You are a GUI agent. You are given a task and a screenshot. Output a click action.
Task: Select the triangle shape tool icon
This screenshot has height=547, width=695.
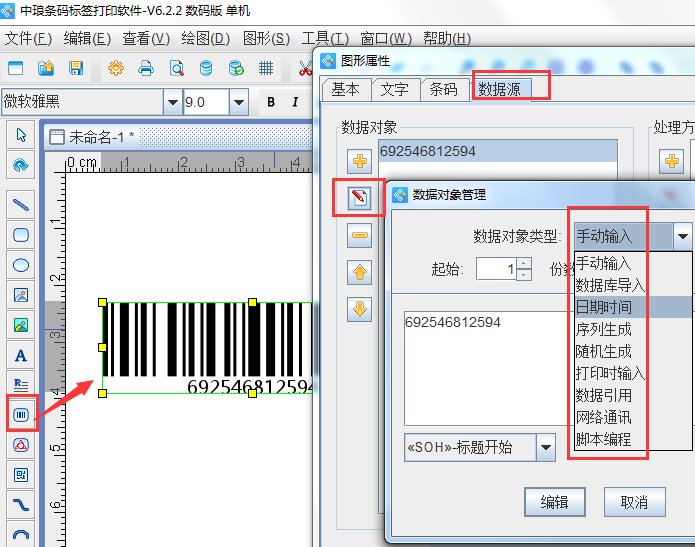tap(21, 445)
